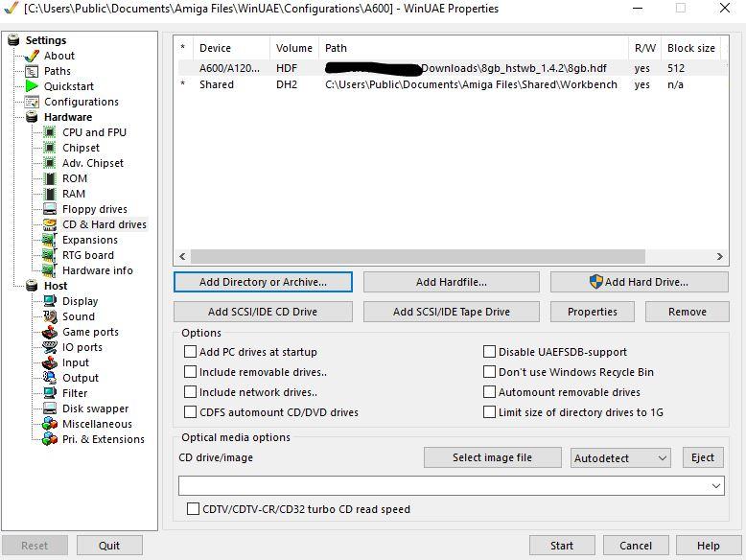Viewport: 746px width, 560px height.
Task: Click Select image file button
Action: (493, 457)
